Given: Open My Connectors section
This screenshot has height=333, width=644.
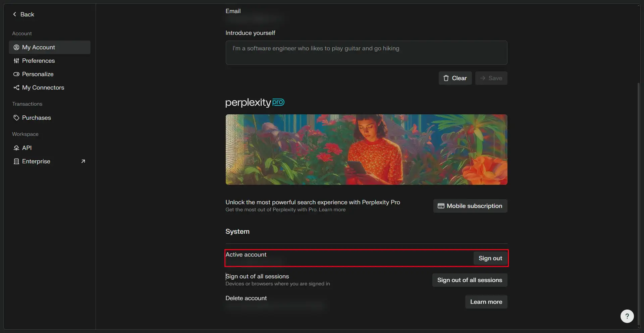Looking at the screenshot, I should click(50, 88).
